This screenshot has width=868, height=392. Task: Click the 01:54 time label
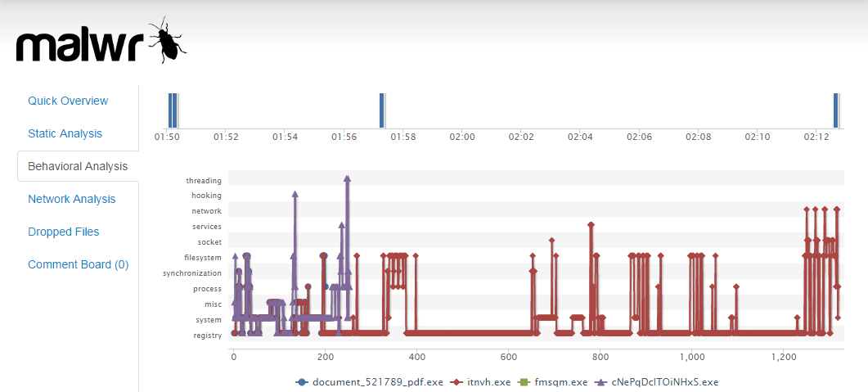(x=285, y=137)
